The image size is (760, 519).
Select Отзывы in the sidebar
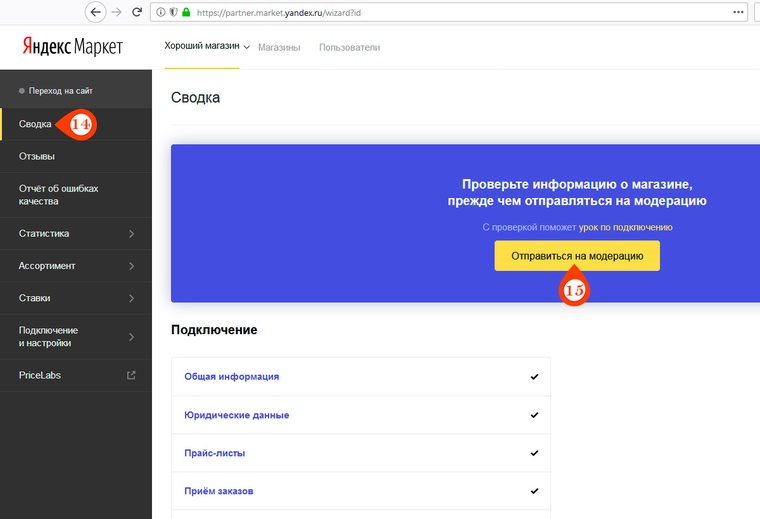coord(37,156)
